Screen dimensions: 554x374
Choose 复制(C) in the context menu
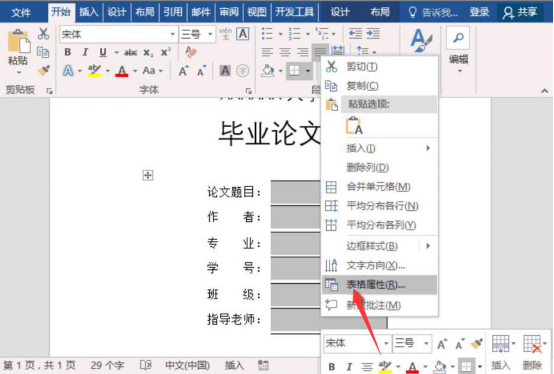tap(379, 85)
